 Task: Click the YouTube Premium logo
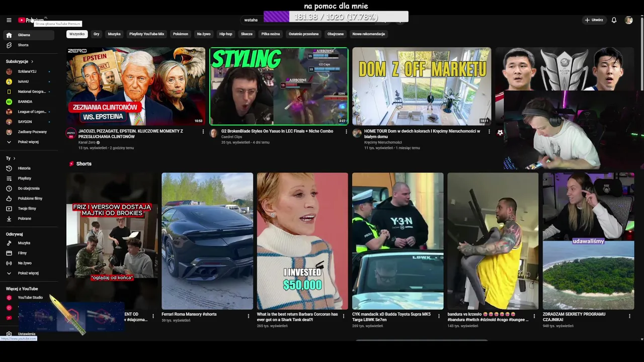pyautogui.click(x=31, y=20)
